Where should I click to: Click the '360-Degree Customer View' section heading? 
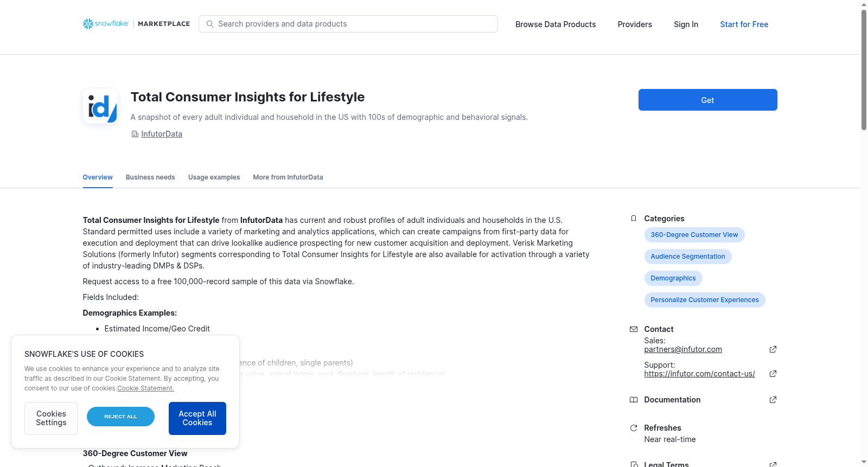point(135,453)
